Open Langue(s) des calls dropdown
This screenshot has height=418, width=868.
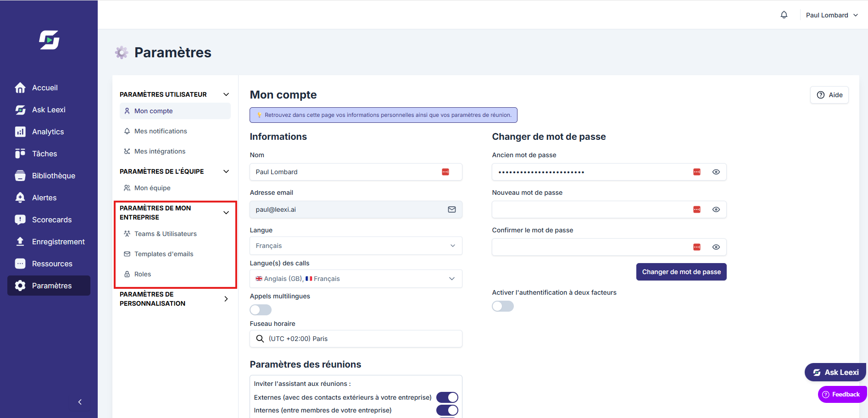(x=356, y=279)
